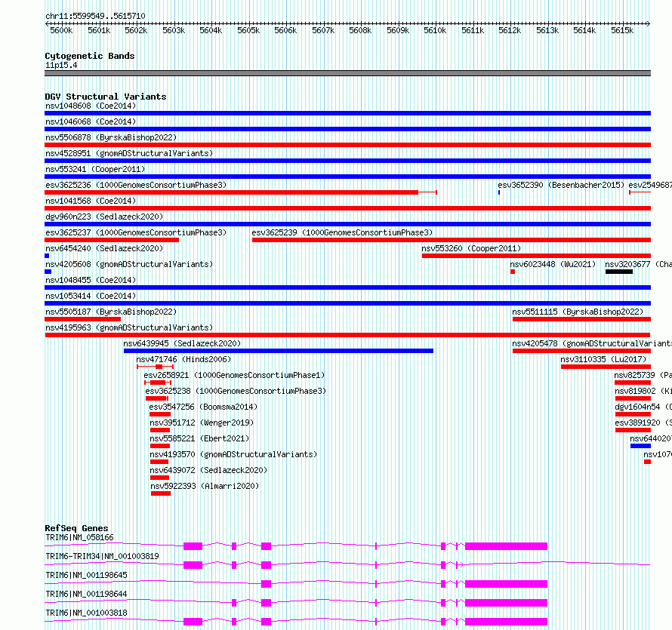Click the nsv6439945 (Sedlazeck2020) label
This screenshot has width=672, height=630.
tap(182, 343)
